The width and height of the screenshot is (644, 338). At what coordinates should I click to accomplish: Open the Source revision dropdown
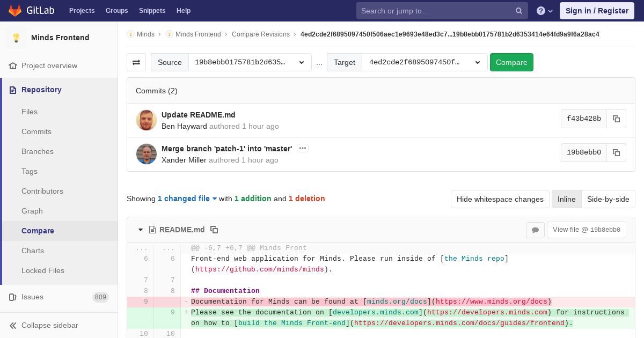tap(250, 62)
